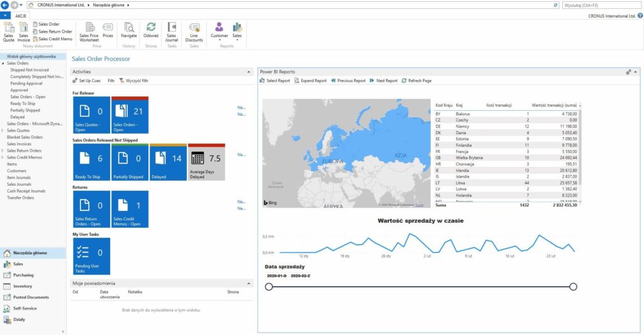Open the Partially Shipped tile
644x335 pixels.
tap(130, 162)
